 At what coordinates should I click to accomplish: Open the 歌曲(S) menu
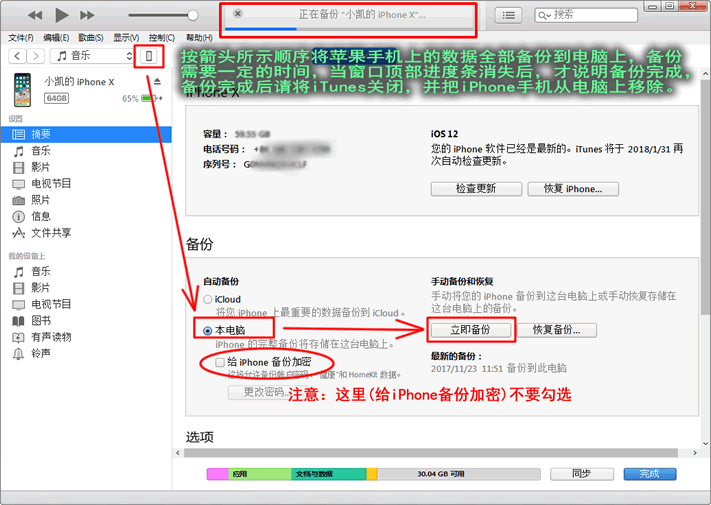pyautogui.click(x=91, y=38)
